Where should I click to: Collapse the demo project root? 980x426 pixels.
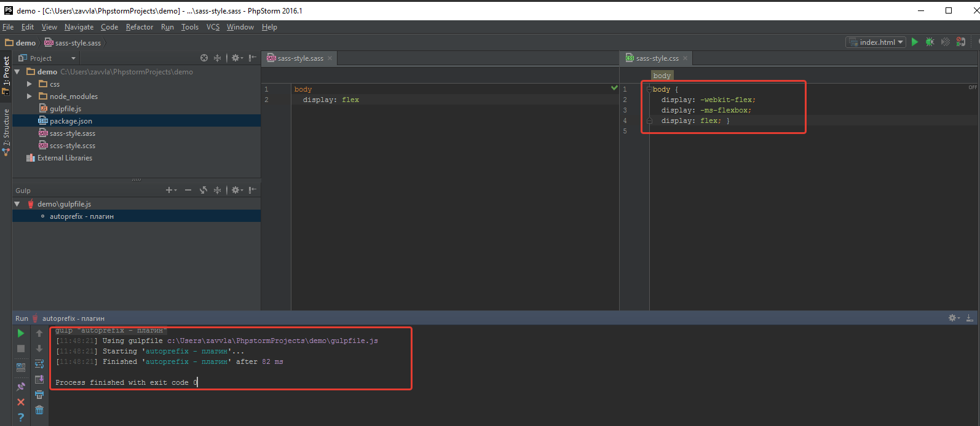point(17,72)
